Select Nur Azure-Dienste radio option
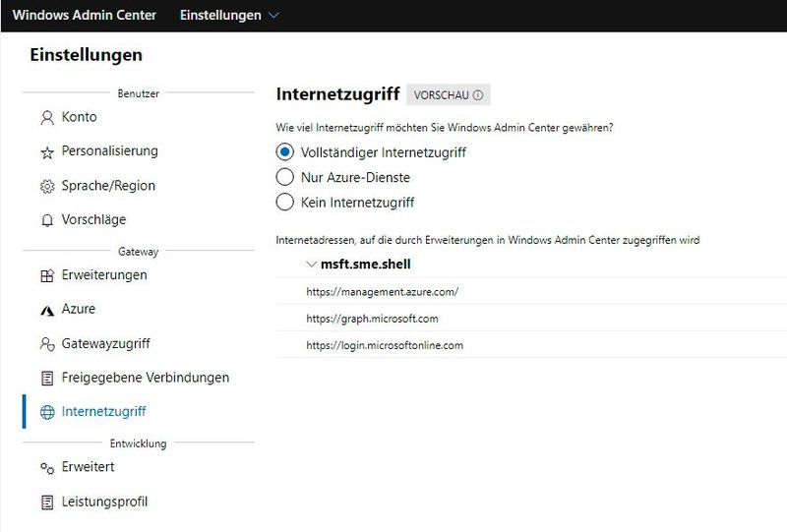Image resolution: width=787 pixels, height=532 pixels. 284,177
